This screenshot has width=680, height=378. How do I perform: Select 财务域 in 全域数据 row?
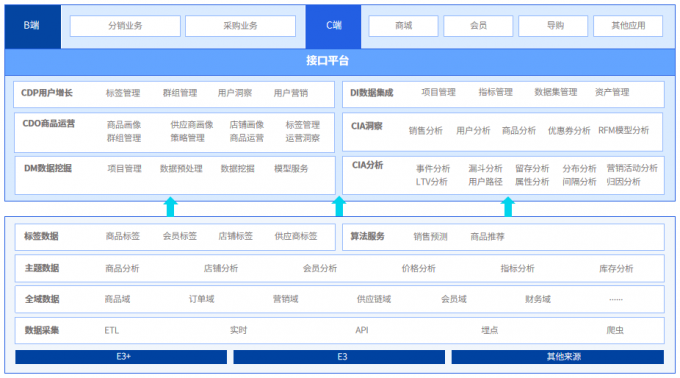538,299
